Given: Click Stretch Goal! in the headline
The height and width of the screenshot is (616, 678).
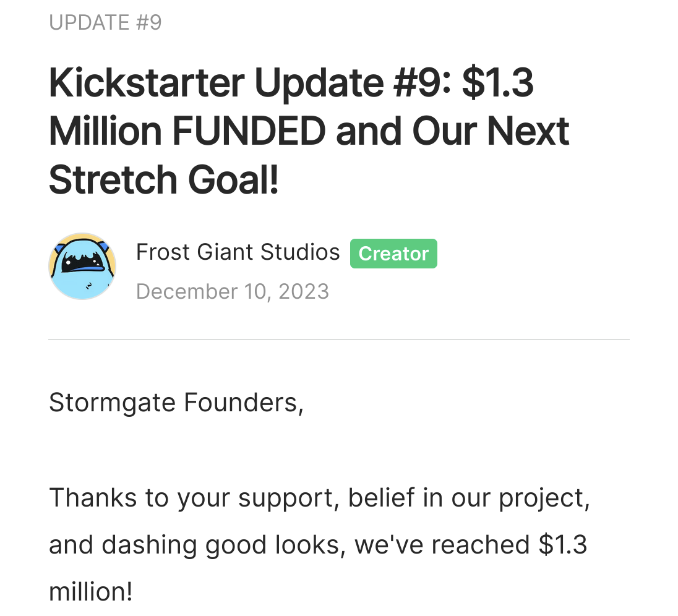Looking at the screenshot, I should click(x=164, y=180).
